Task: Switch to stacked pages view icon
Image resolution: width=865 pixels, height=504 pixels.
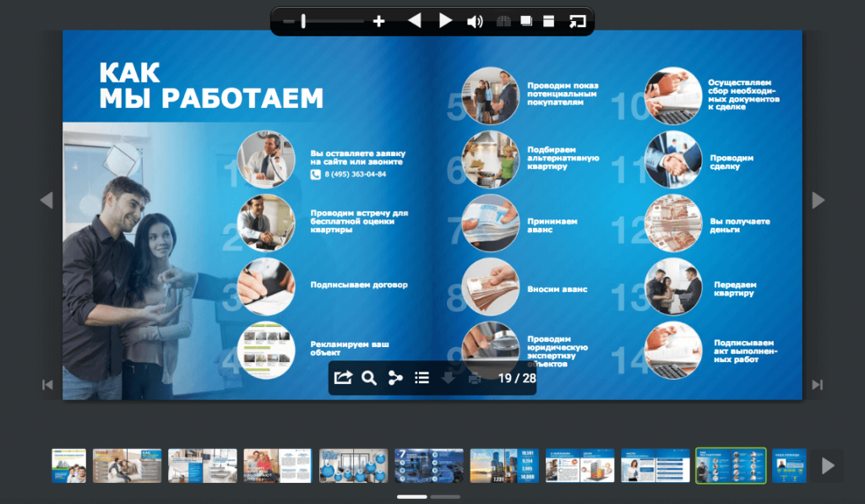Action: (x=525, y=21)
